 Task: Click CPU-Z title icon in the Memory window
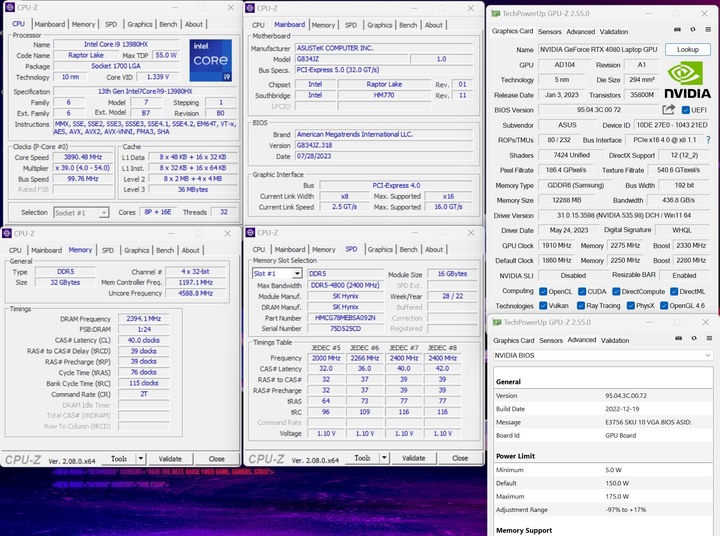coord(7,233)
